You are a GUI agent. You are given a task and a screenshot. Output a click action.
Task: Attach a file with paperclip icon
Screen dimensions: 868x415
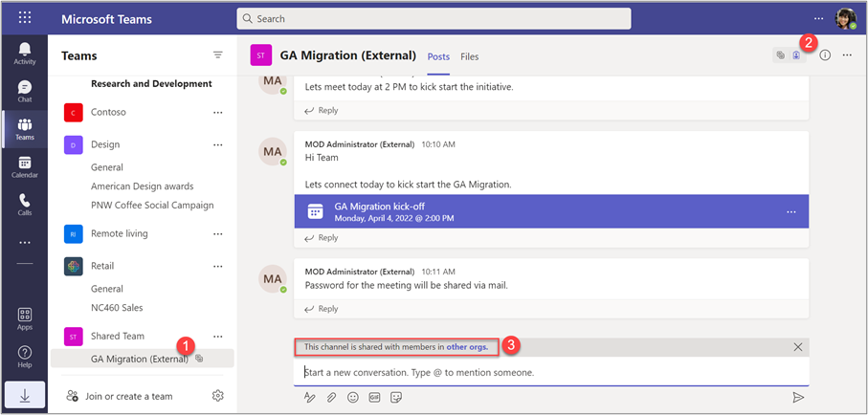coord(331,397)
